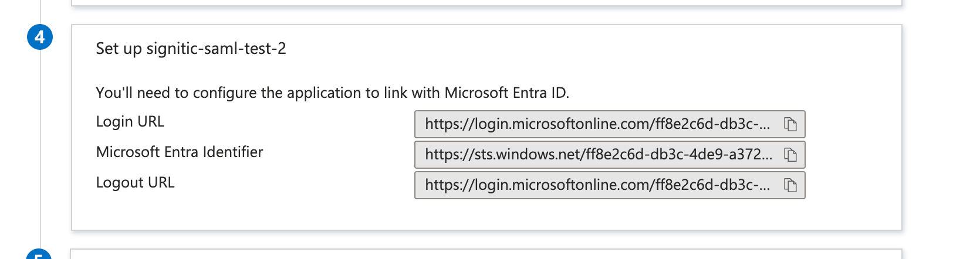Screen dimensions: 980x259
Task: Focus the Login URL text field
Action: click(x=610, y=124)
